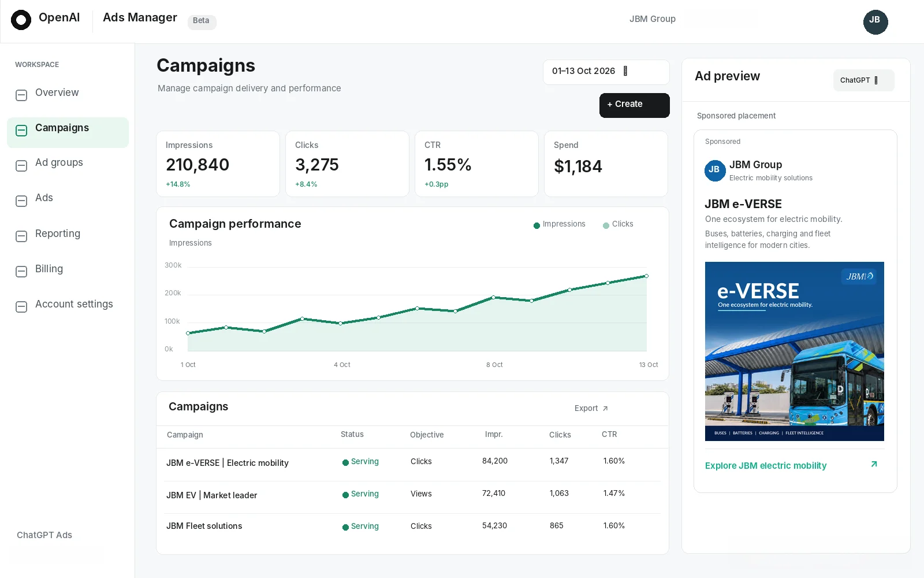Open the Impressions 210,840 metric card

[x=218, y=164]
